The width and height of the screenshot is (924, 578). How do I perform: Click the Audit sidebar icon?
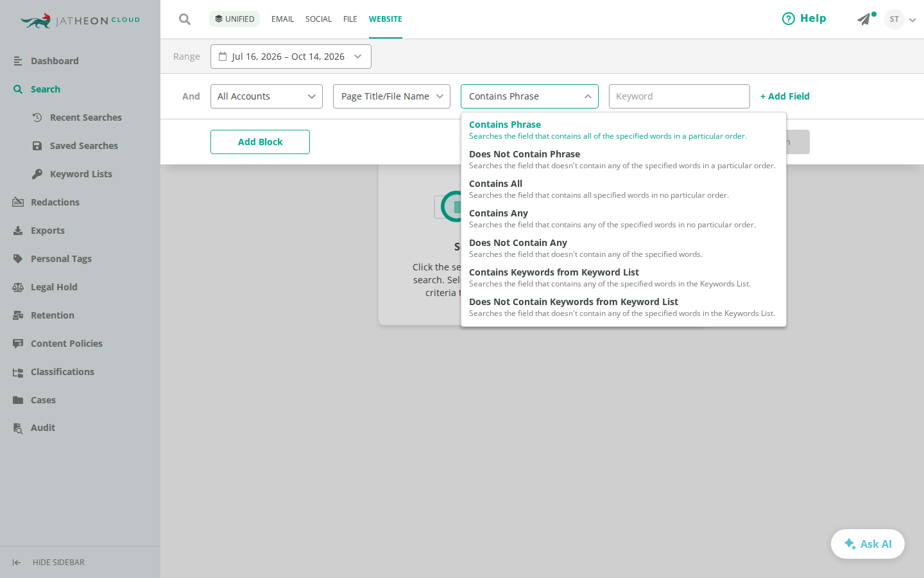tap(18, 428)
